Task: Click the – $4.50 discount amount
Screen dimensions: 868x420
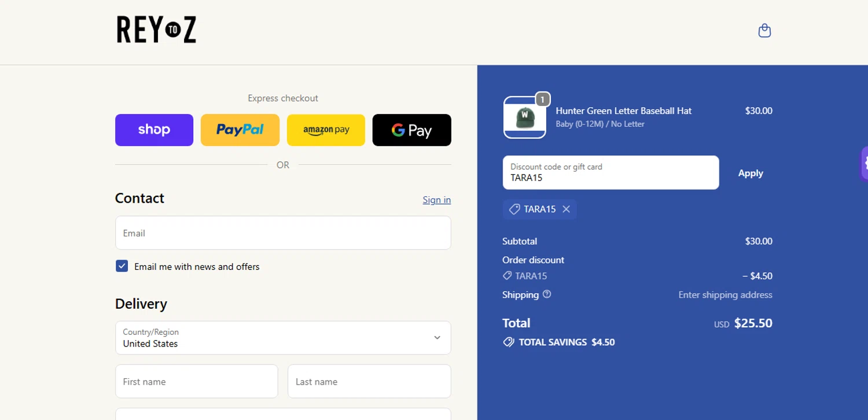Action: (757, 276)
